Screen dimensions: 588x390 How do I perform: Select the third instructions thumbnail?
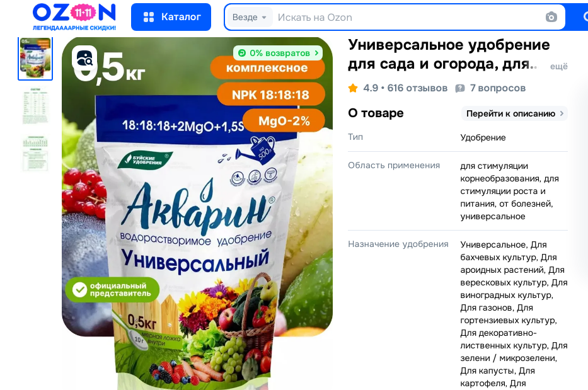click(x=35, y=153)
